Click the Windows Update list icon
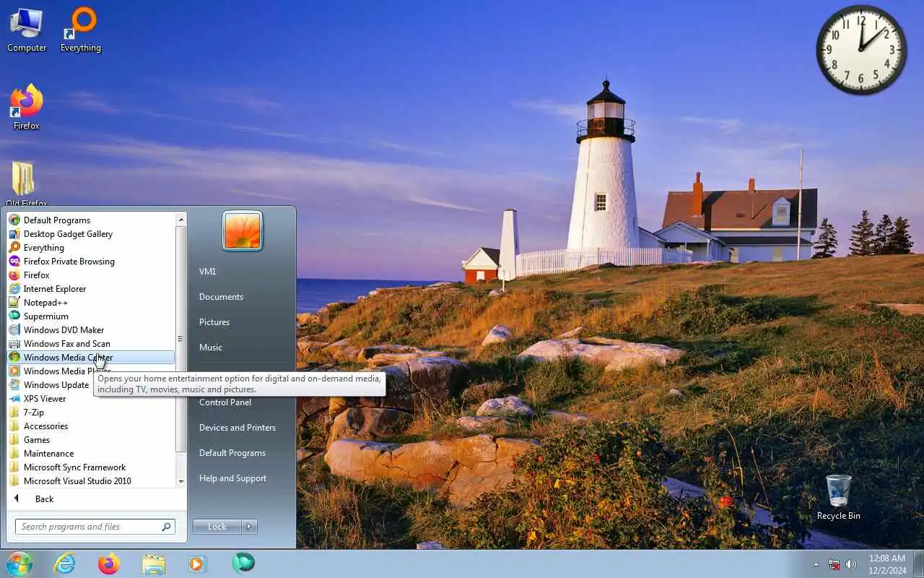 click(14, 385)
